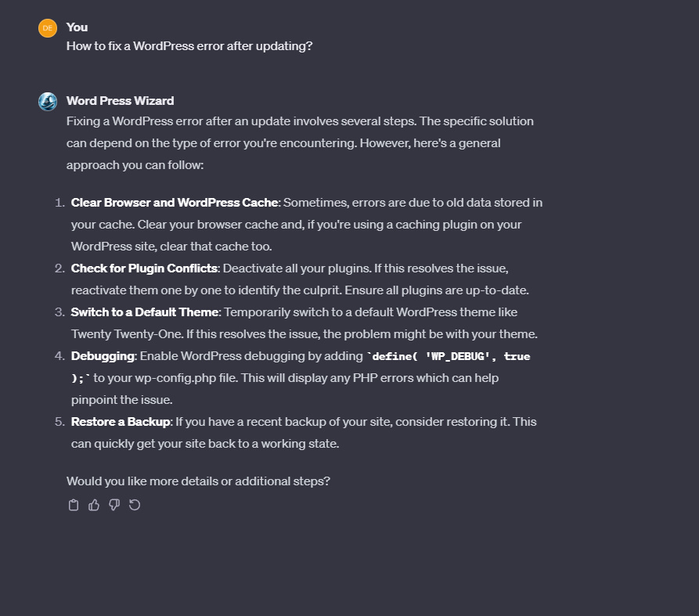Click the user's question about WordPress error

[189, 46]
